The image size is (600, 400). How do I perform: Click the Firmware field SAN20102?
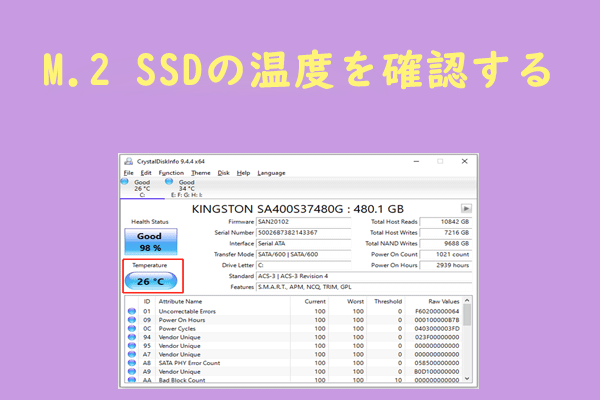tap(303, 222)
